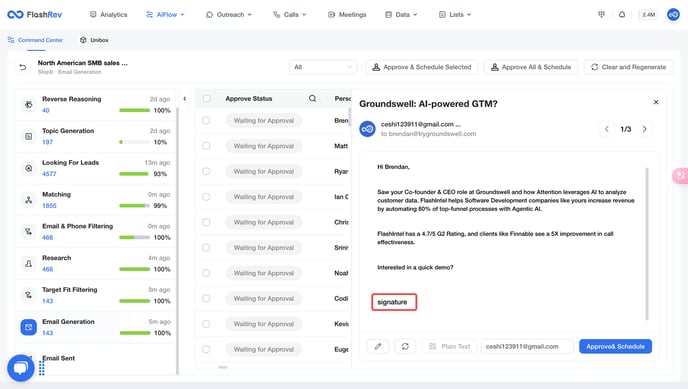Click Clear and Regenerate
The width and height of the screenshot is (688, 389).
click(x=628, y=67)
